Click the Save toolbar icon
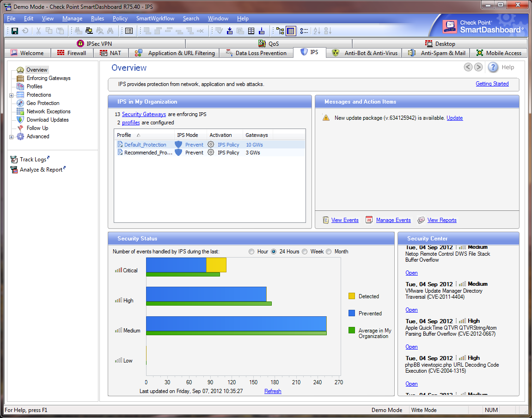 pos(15,31)
